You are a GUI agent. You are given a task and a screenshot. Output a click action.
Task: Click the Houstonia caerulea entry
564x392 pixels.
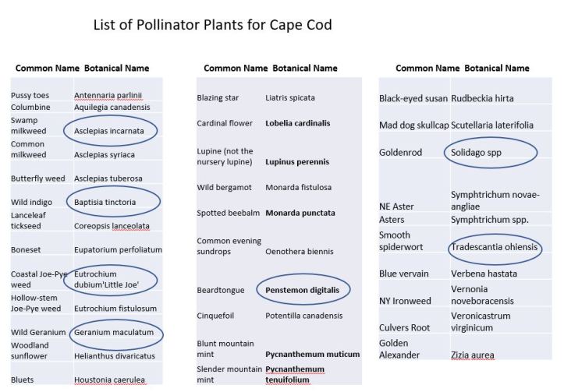[x=112, y=380]
